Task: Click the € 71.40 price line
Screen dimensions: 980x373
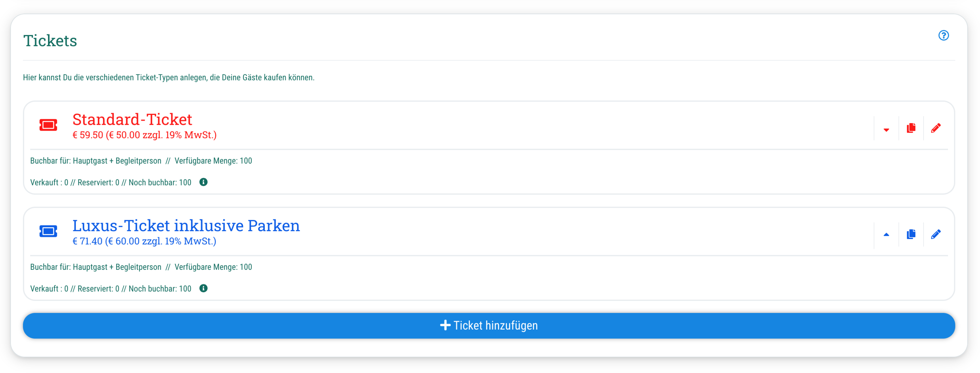Action: click(x=144, y=241)
